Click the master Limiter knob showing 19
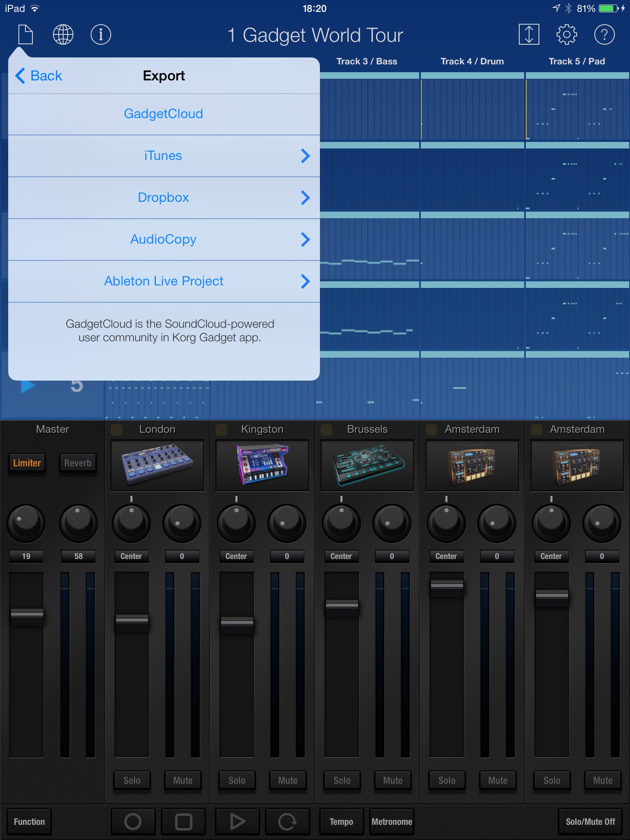 (26, 523)
